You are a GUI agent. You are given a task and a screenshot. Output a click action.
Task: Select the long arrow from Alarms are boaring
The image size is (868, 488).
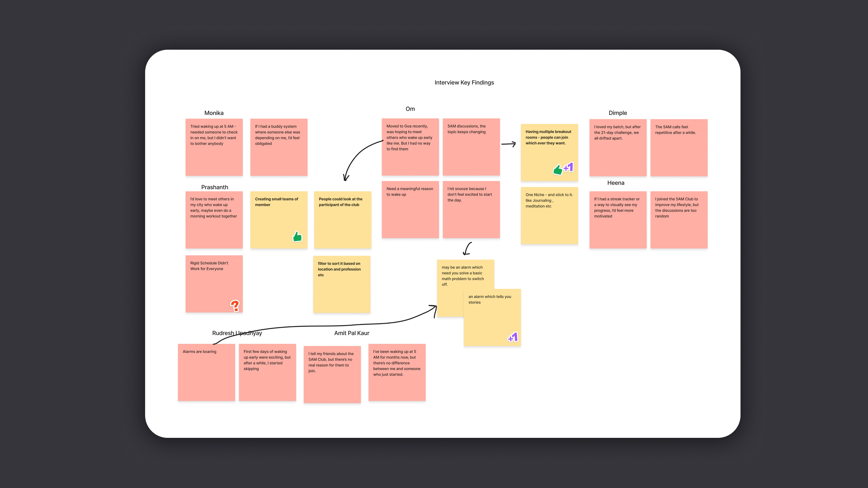(x=324, y=326)
